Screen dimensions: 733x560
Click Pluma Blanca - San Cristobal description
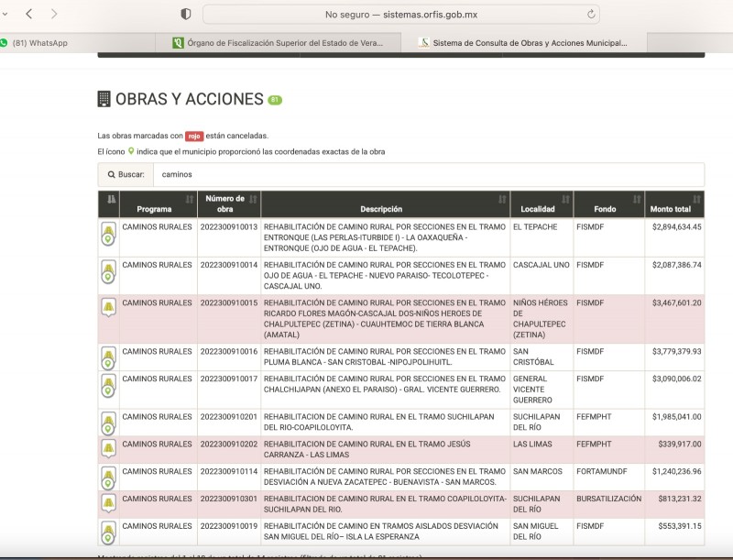click(384, 357)
